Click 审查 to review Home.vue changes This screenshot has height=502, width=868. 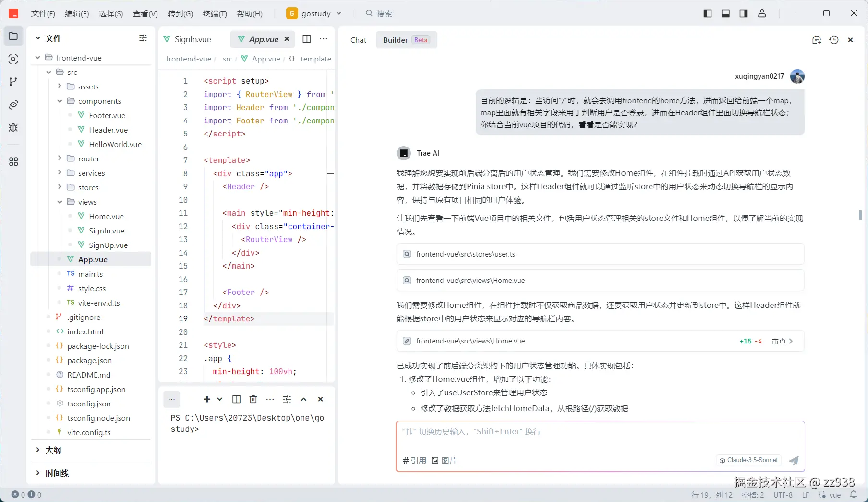[x=782, y=341]
